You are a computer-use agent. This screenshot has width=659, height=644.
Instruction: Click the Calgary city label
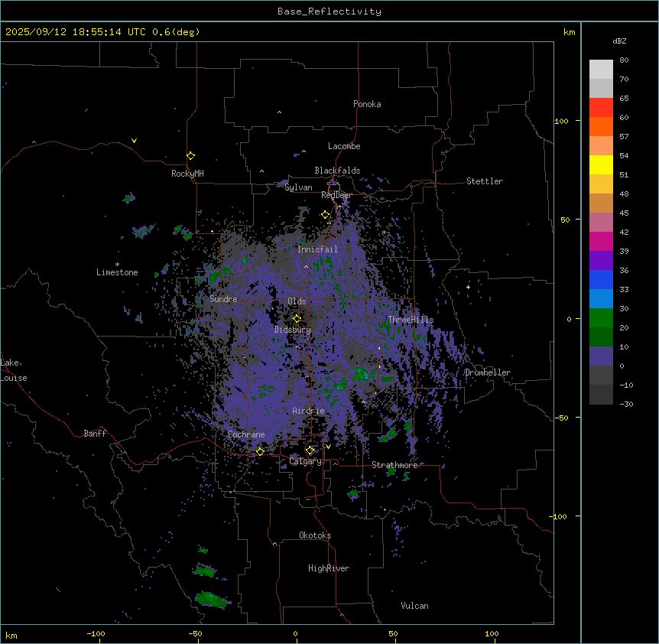[x=305, y=461]
